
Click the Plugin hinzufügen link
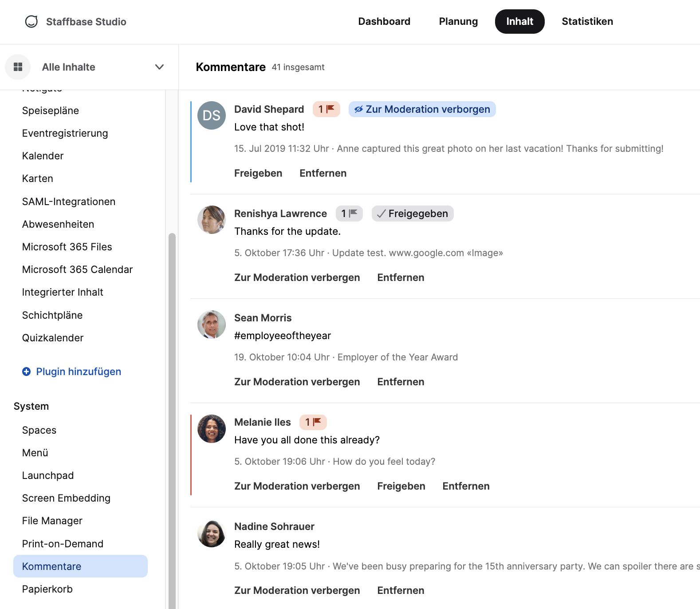[x=79, y=372]
